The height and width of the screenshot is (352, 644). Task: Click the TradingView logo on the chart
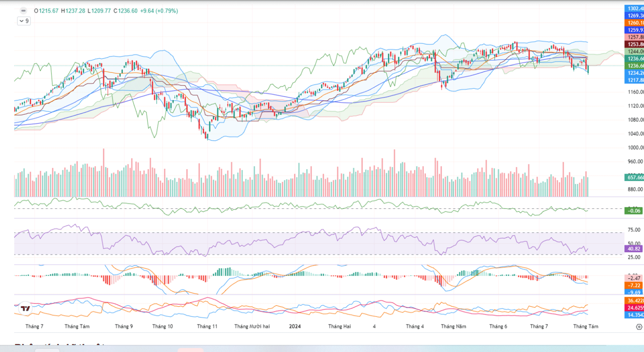coord(25,308)
